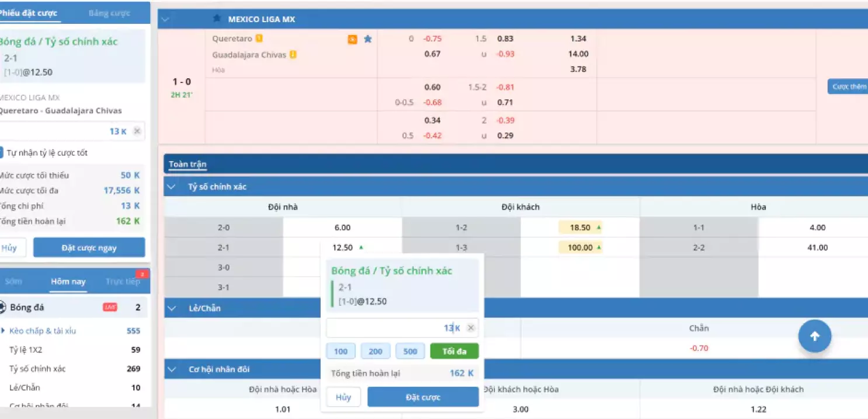Click the highlighted 18.50 odds for 1-2
The image size is (868, 419).
(579, 227)
